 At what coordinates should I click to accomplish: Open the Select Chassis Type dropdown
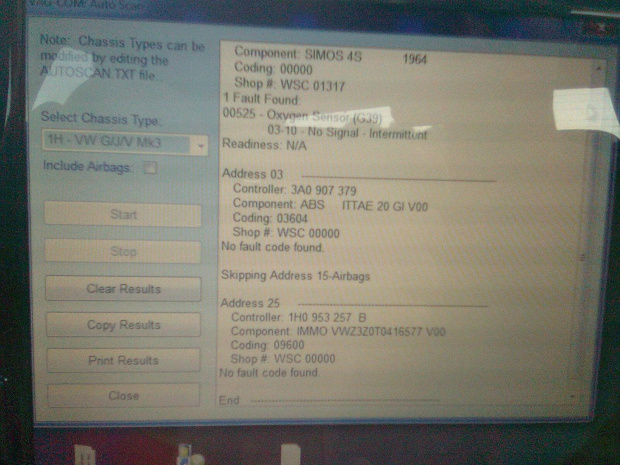(x=201, y=146)
